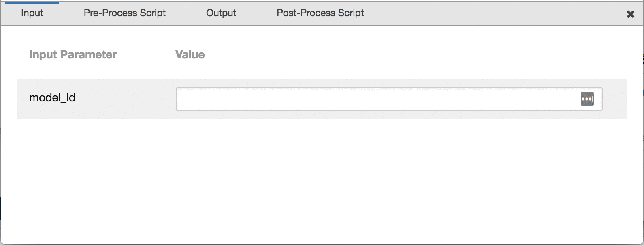The height and width of the screenshot is (245, 644).
Task: Browse values using the model_id ellipsis icon
Action: coord(587,99)
